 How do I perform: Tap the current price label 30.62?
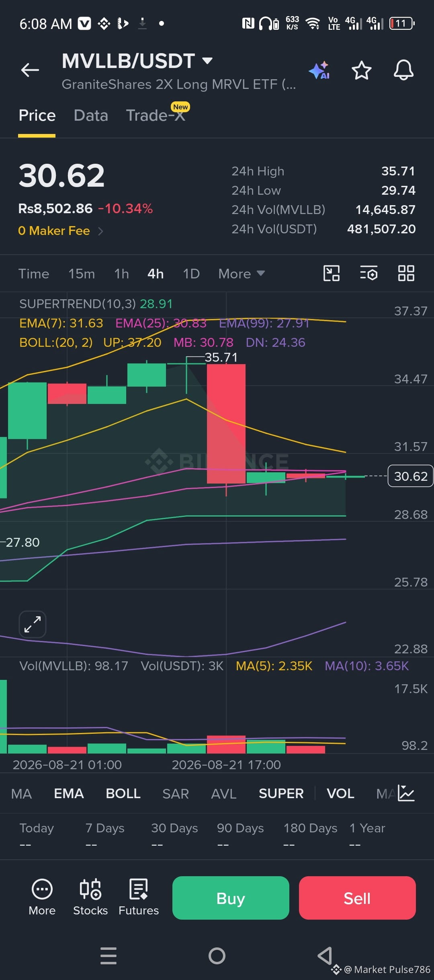[x=410, y=476]
